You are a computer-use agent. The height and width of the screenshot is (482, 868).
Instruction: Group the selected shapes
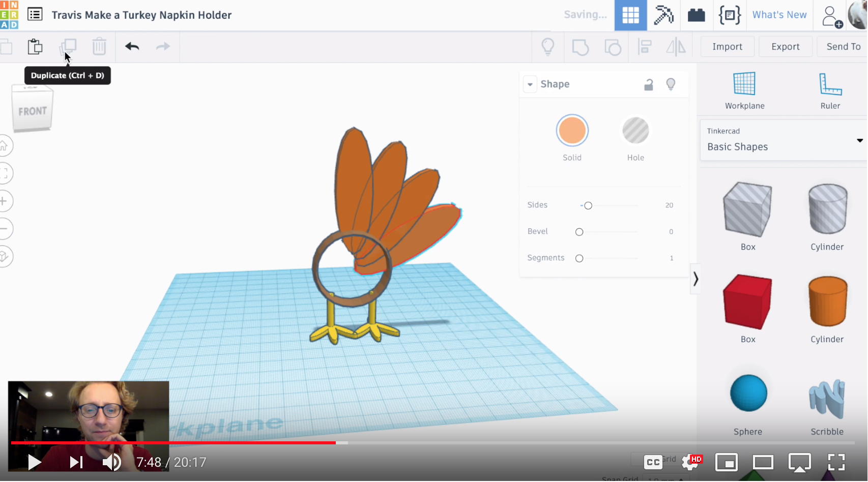(580, 46)
